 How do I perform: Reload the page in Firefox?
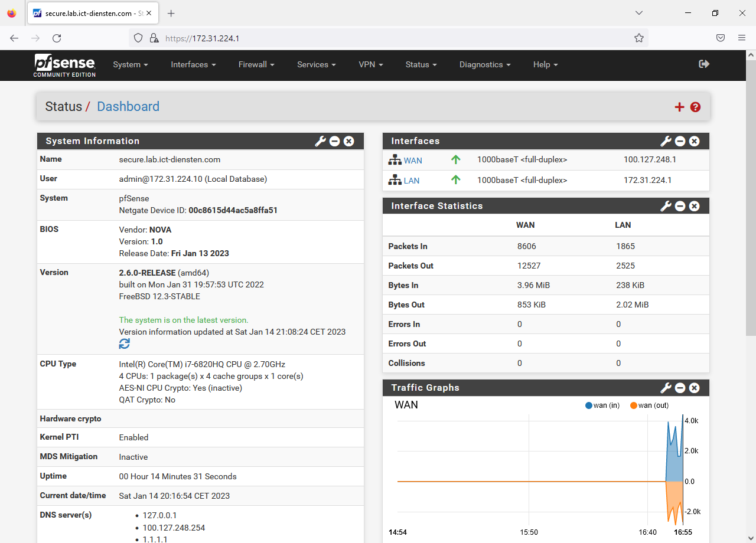pos(57,38)
